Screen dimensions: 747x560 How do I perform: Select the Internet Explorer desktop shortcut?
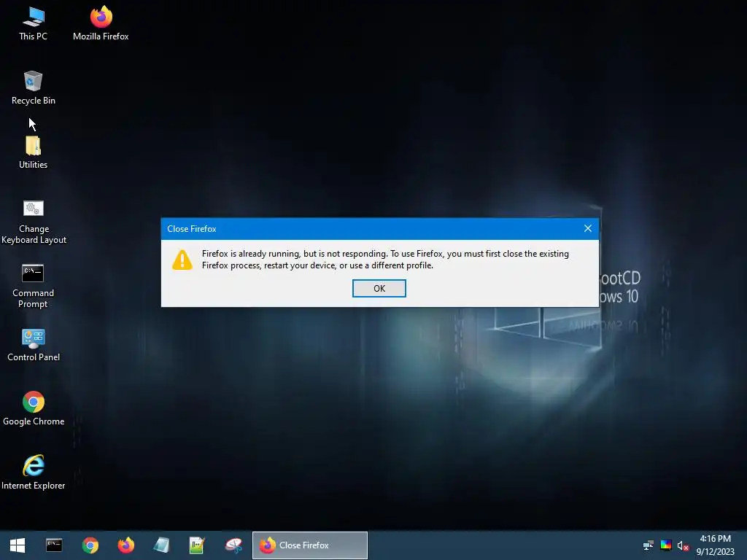pos(34,472)
